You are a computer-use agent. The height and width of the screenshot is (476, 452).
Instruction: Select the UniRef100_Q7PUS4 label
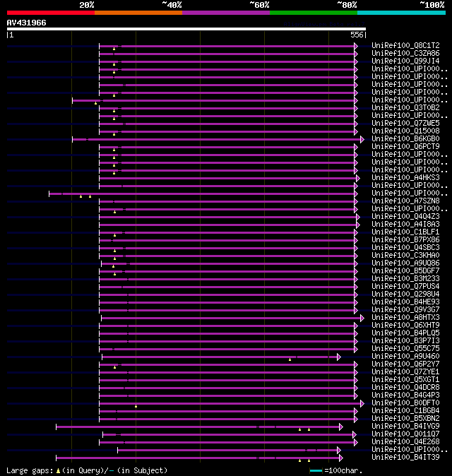[x=405, y=287]
